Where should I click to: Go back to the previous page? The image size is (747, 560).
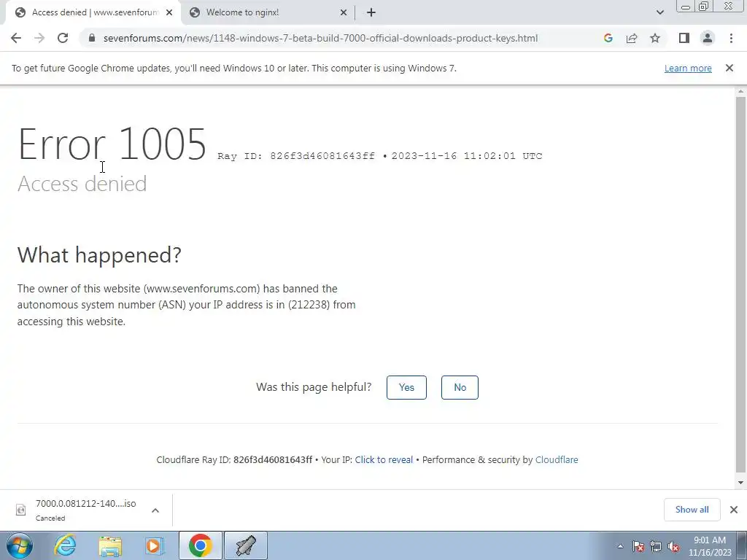(x=16, y=38)
